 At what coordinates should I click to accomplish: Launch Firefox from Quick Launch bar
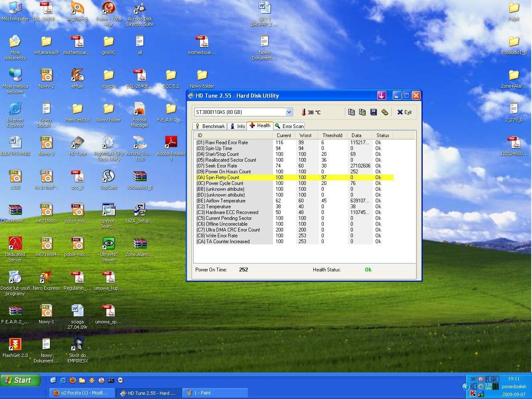(73, 380)
